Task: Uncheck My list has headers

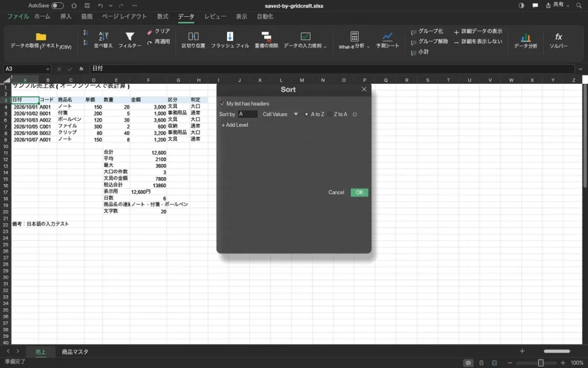Action: 222,103
